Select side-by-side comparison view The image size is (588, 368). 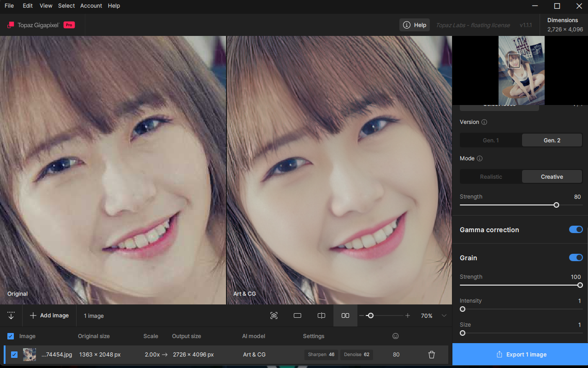pyautogui.click(x=345, y=315)
